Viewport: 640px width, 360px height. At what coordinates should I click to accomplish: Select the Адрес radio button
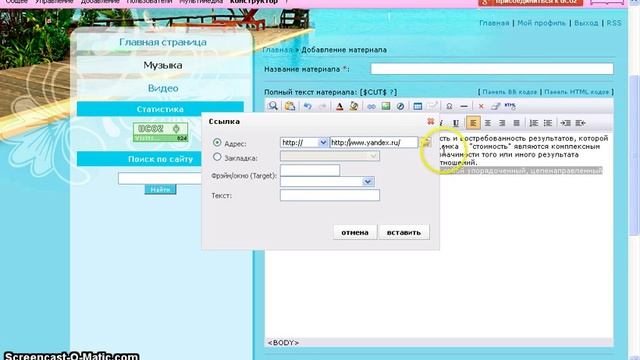pos(217,142)
